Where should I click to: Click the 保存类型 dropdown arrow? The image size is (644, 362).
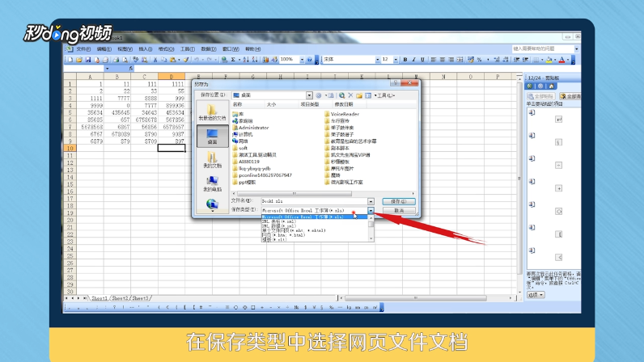pyautogui.click(x=371, y=210)
